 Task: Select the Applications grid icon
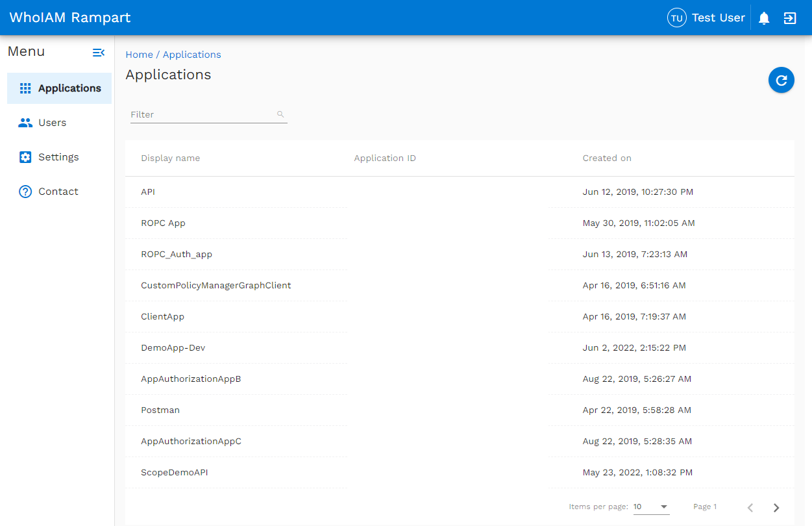(x=24, y=88)
